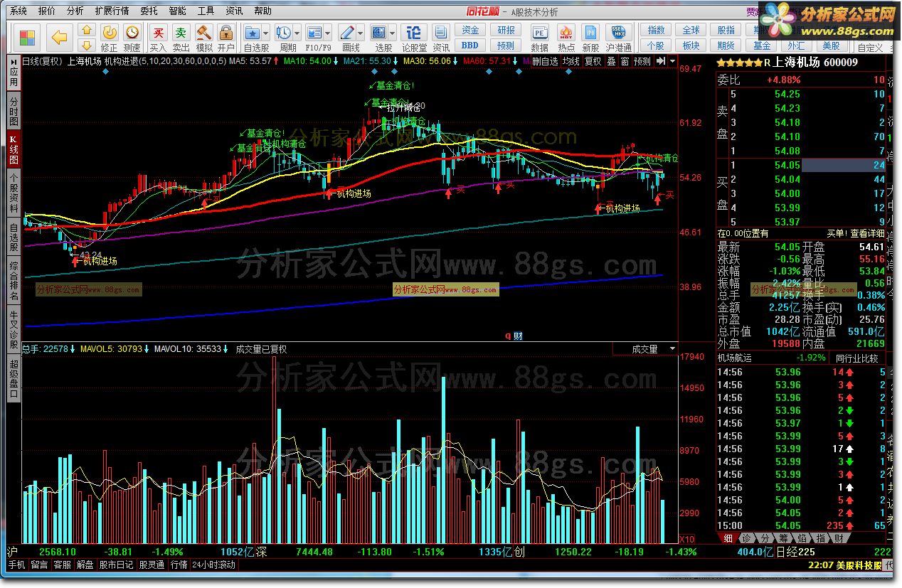Viewport: 902px width, 588px height.
Task: Open the 论股堂 forum icon
Action: click(414, 33)
